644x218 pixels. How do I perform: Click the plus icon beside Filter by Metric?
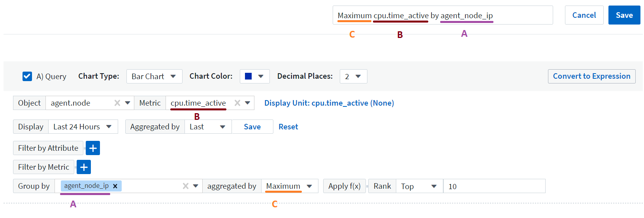pos(84,167)
